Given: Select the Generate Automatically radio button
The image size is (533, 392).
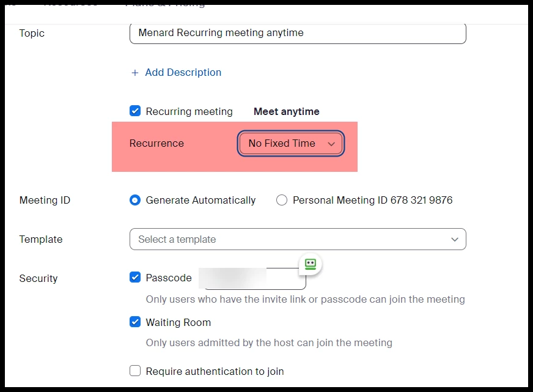Looking at the screenshot, I should (x=135, y=200).
